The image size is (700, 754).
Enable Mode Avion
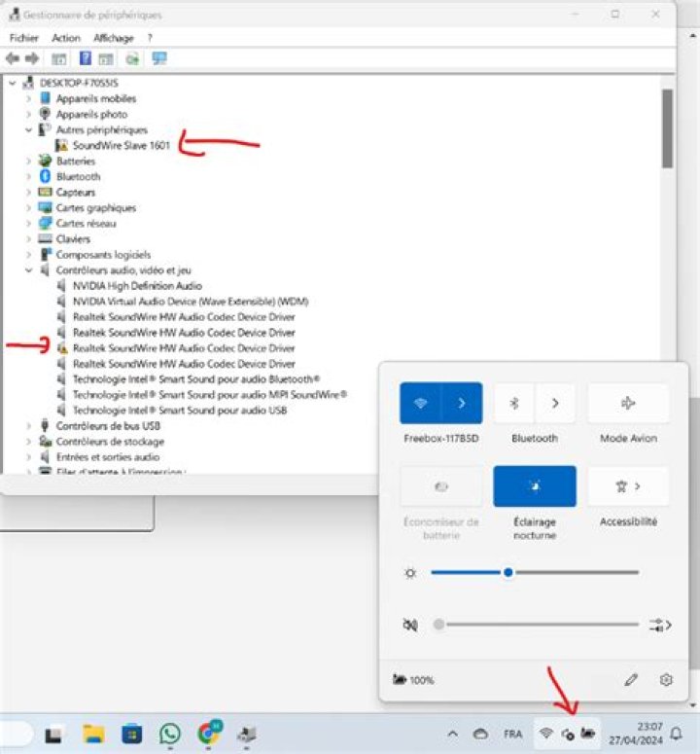click(628, 403)
